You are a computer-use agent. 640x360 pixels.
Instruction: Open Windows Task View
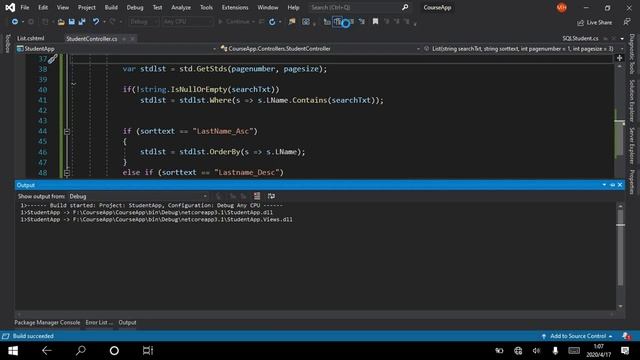(x=148, y=351)
